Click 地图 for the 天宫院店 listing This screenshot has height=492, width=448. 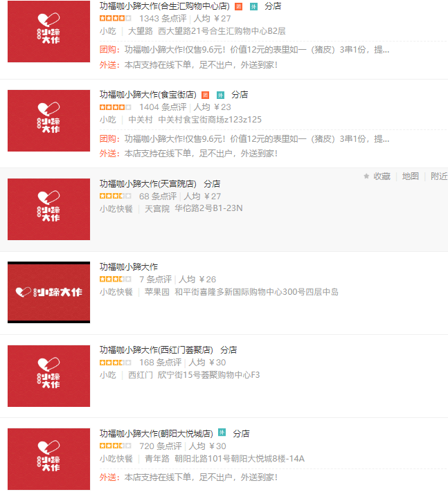(x=411, y=176)
